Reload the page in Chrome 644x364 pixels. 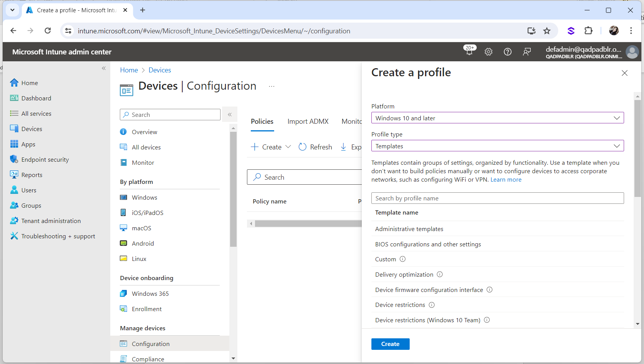[47, 31]
